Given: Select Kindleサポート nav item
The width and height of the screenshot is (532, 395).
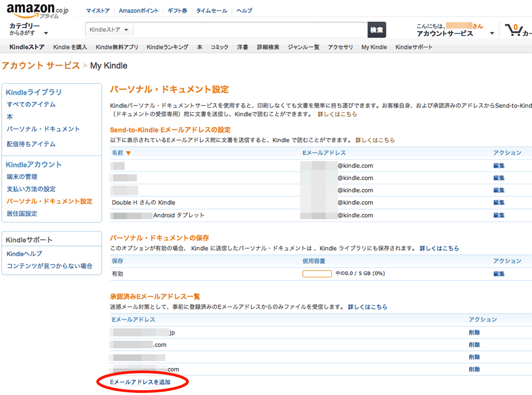Looking at the screenshot, I should [413, 47].
